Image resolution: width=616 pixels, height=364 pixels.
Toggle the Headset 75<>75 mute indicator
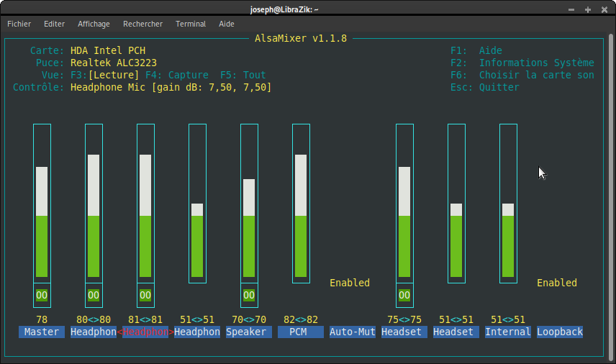(x=404, y=295)
